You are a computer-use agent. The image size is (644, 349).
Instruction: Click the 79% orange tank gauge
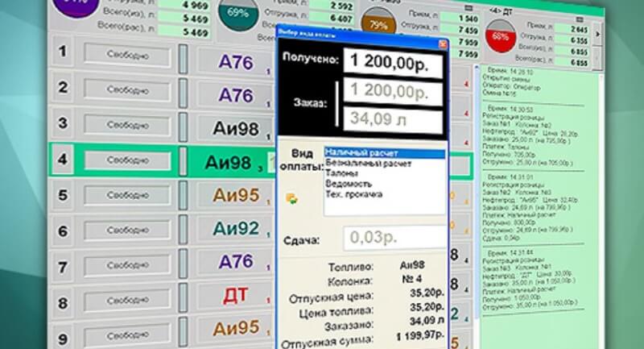click(378, 23)
